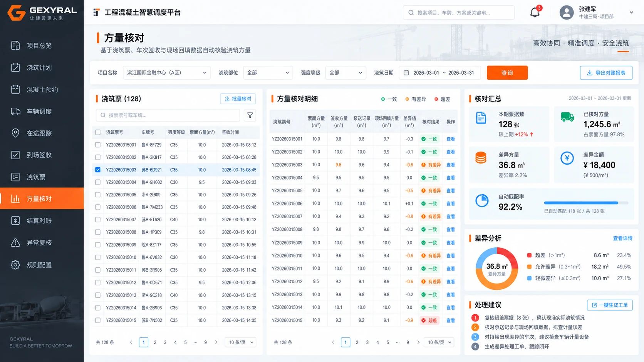Click the 批量核对 button
The image size is (644, 362).
tap(238, 99)
